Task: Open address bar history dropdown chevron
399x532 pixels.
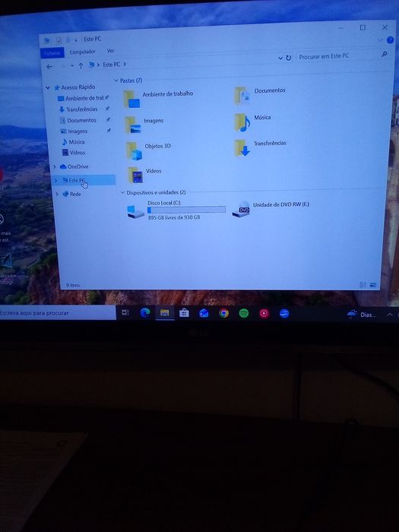Action: (280, 59)
